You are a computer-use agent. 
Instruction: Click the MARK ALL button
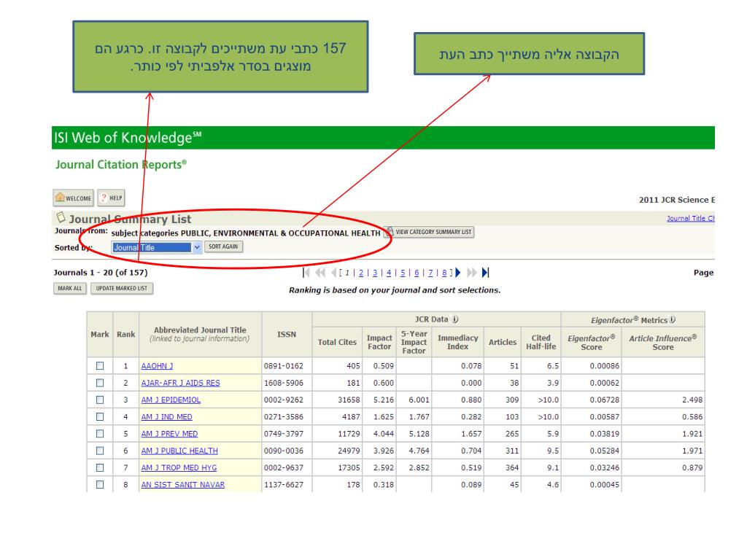70,288
